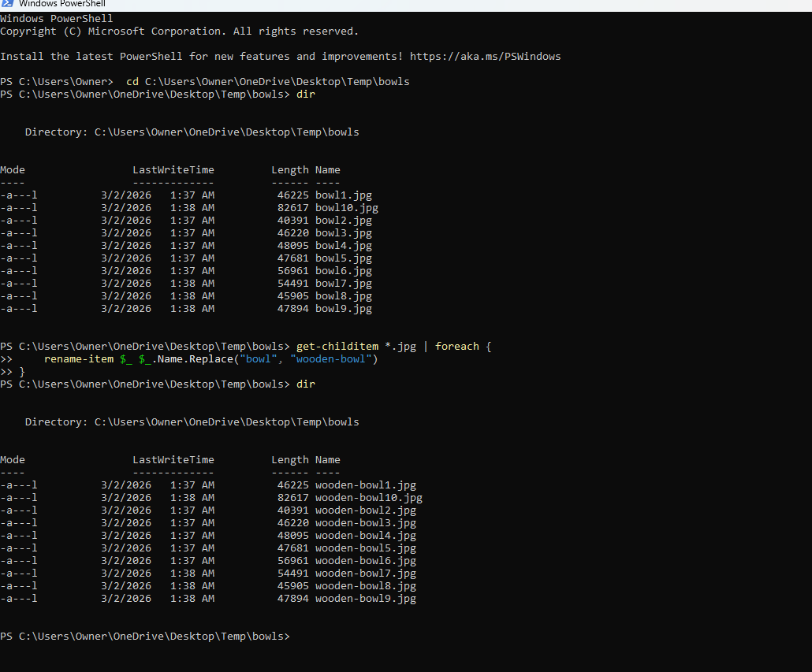The height and width of the screenshot is (672, 812).
Task: Click the Name column header in the first listing
Action: coord(327,170)
